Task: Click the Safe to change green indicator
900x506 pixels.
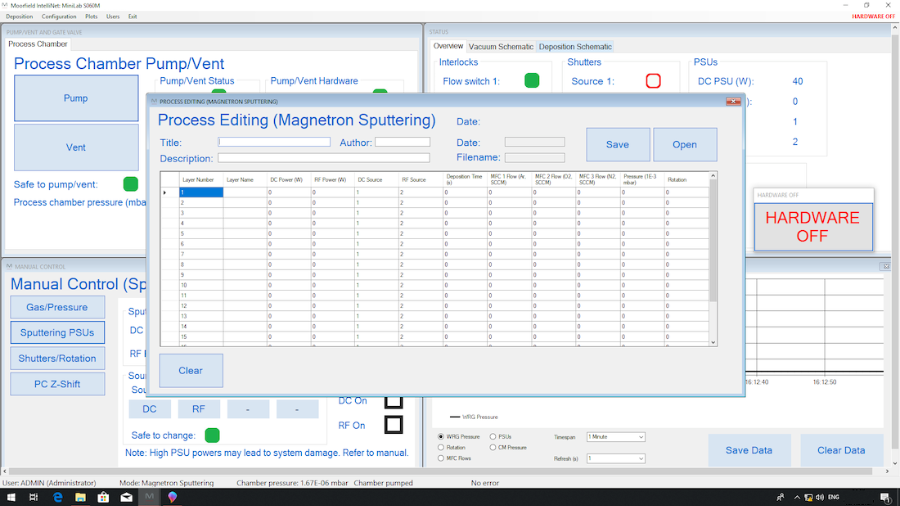Action: coord(212,435)
